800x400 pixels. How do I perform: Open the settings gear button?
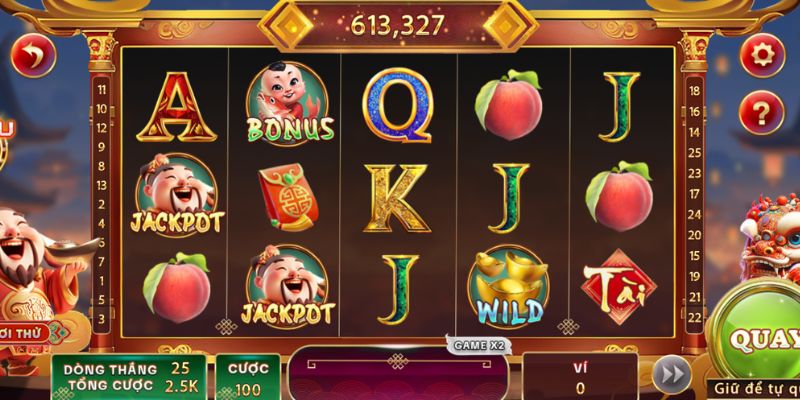(x=762, y=55)
